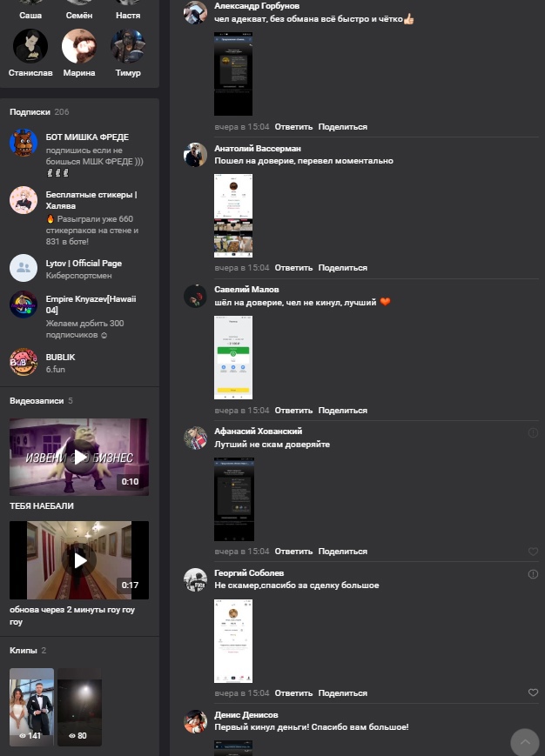
Task: Like Георгий Соболев's comment with heart icon
Action: [x=533, y=692]
